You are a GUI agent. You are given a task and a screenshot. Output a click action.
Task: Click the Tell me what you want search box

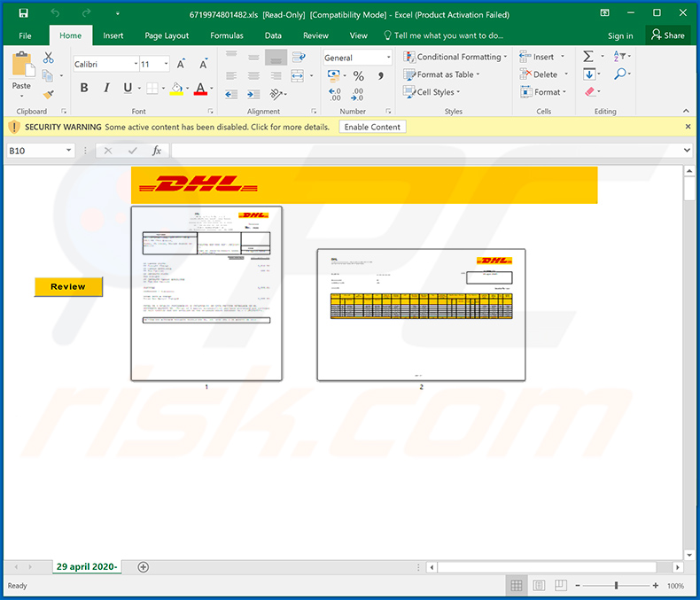point(444,35)
